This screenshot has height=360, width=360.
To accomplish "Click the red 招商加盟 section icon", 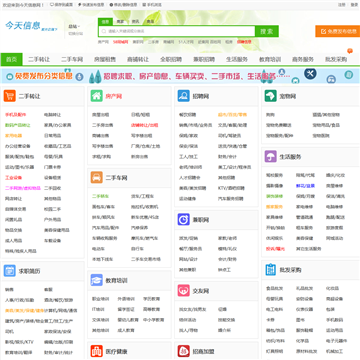I will (x=184, y=351).
